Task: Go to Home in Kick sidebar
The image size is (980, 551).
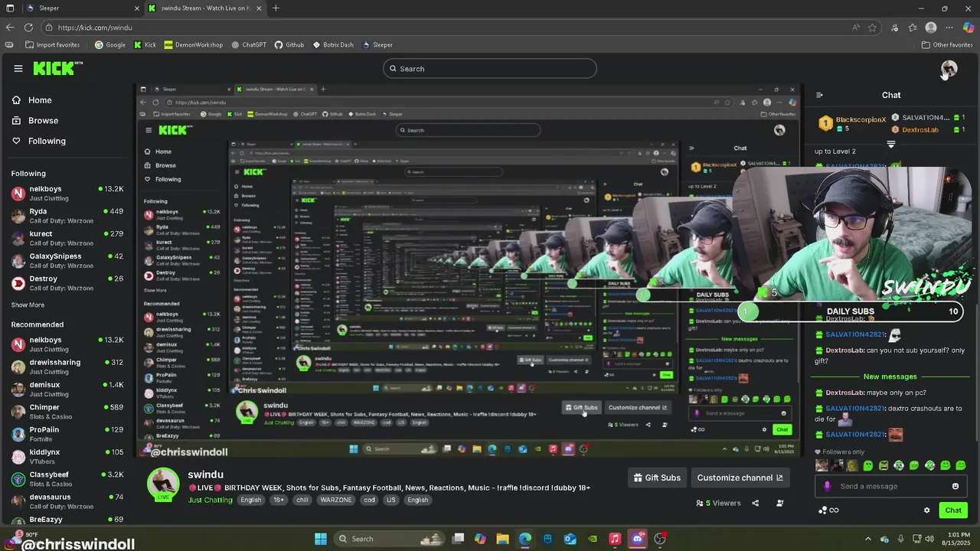Action: pyautogui.click(x=32, y=100)
